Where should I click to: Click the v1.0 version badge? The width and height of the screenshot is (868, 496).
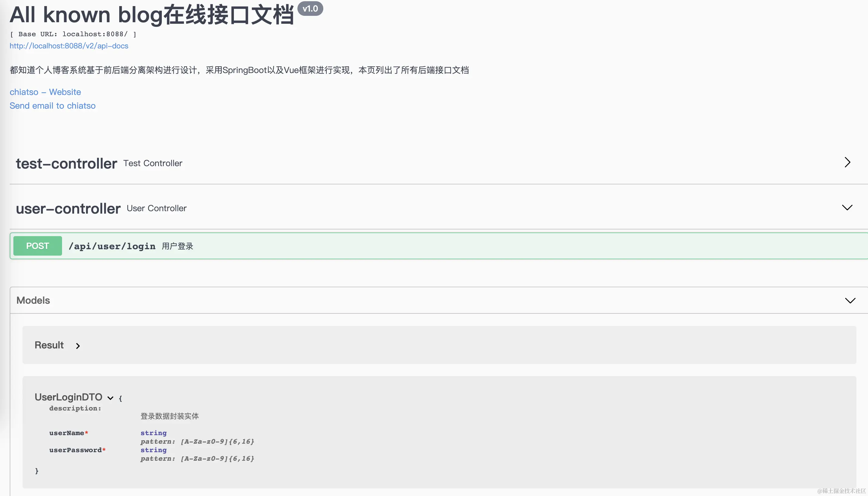(310, 9)
